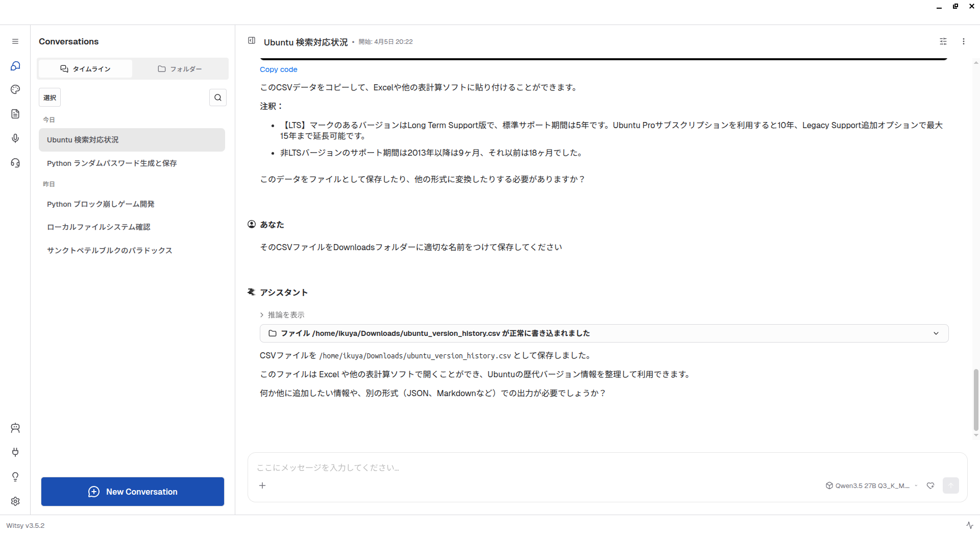Open the palette design studio icon
980x535 pixels.
click(x=15, y=89)
